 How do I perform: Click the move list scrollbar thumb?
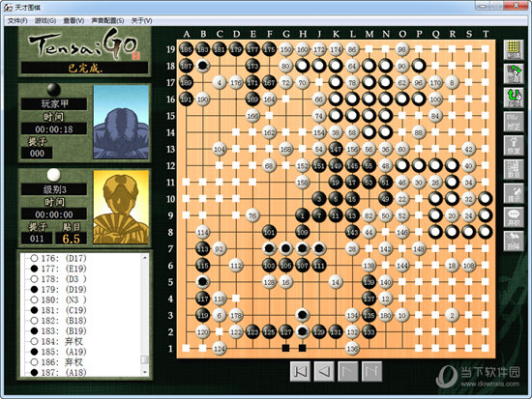[145, 359]
